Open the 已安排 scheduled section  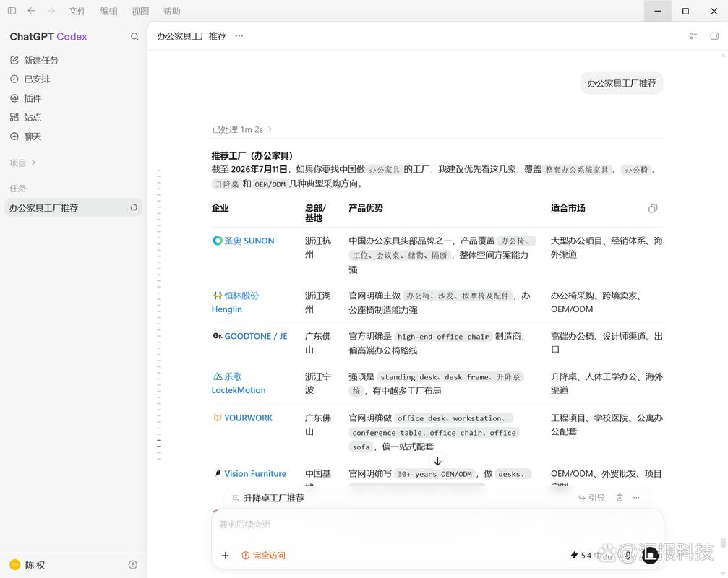point(30,79)
